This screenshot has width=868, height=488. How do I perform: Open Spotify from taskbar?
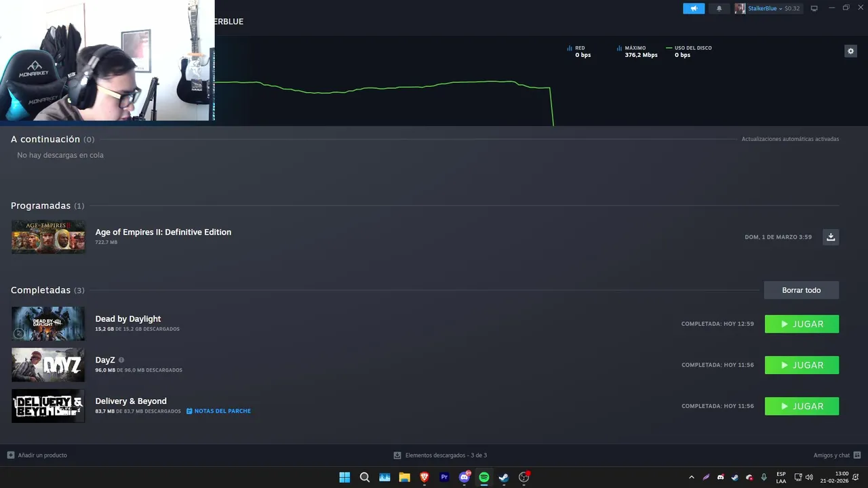coord(484,477)
